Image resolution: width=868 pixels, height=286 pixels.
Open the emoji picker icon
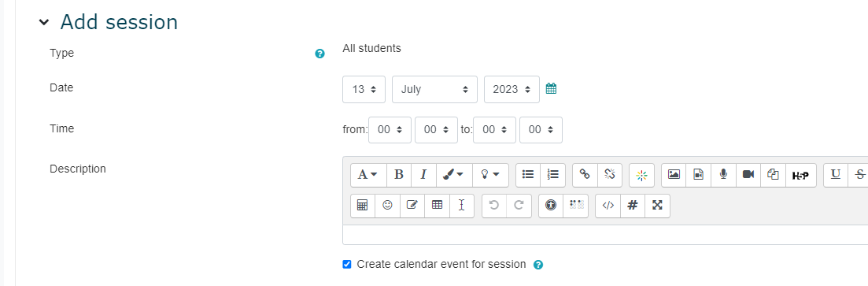pos(387,205)
